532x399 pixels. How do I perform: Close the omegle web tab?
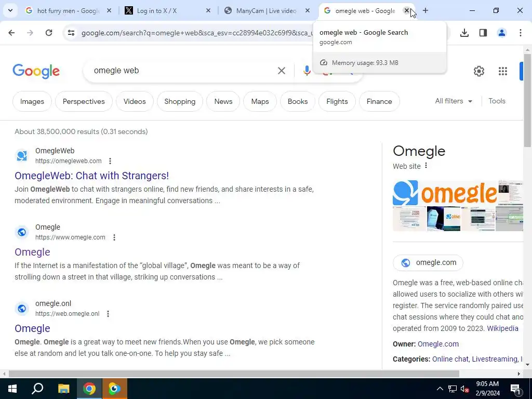[406, 10]
